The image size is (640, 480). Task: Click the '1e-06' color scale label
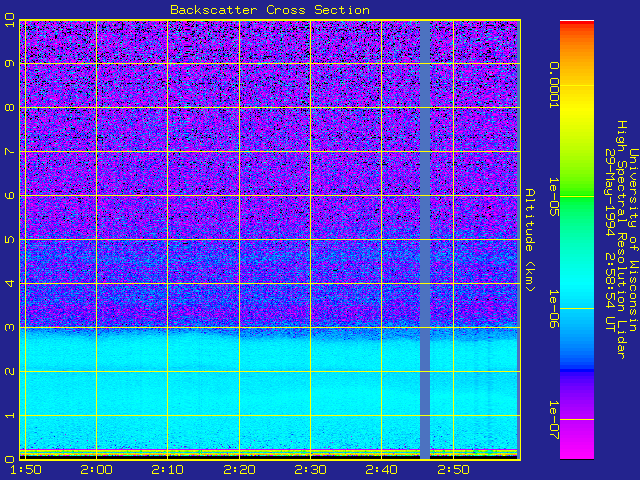553,309
